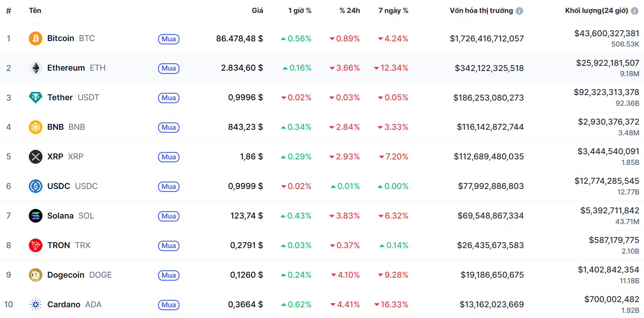The width and height of the screenshot is (644, 318).
Task: Click the Solana logo icon
Action: click(35, 216)
